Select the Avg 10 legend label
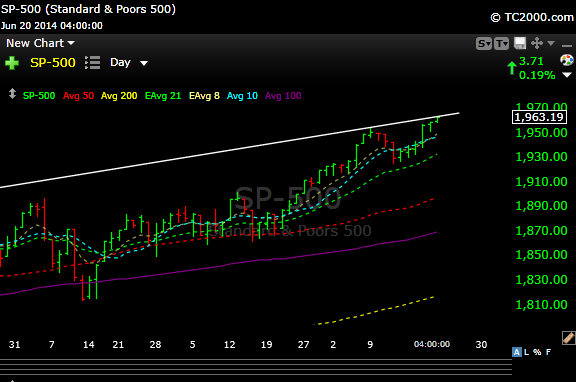The image size is (576, 382). tap(242, 96)
